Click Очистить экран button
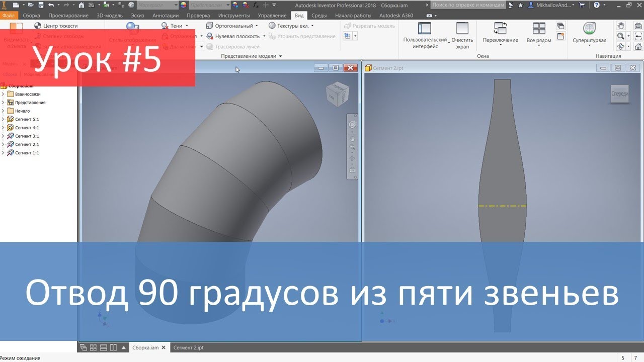This screenshot has width=644, height=362. [x=462, y=36]
